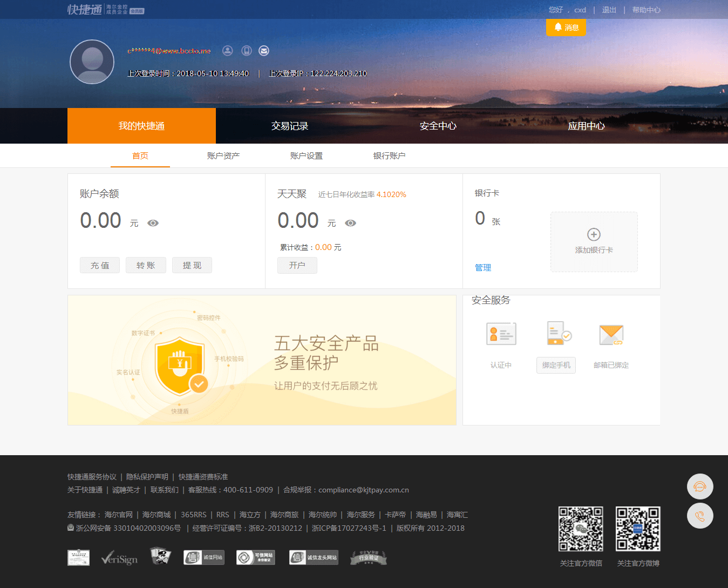Image resolution: width=728 pixels, height=588 pixels.
Task: Toggle account balance visibility eye
Action: 153,223
